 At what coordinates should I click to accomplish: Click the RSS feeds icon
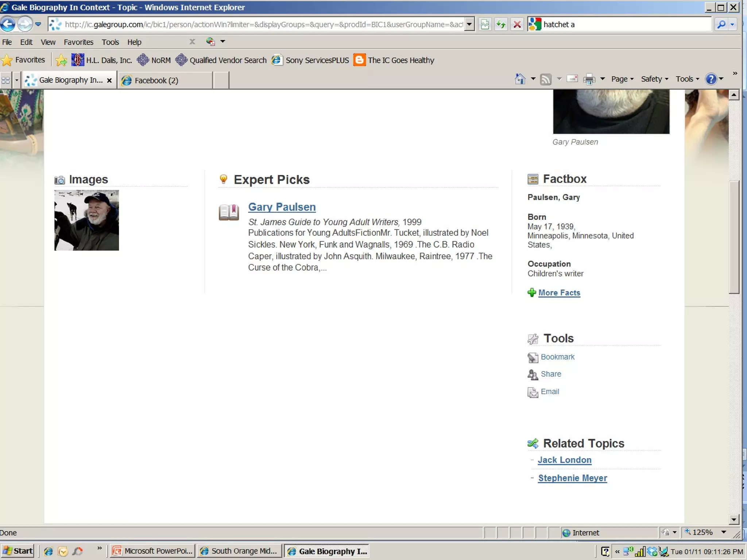pyautogui.click(x=545, y=79)
